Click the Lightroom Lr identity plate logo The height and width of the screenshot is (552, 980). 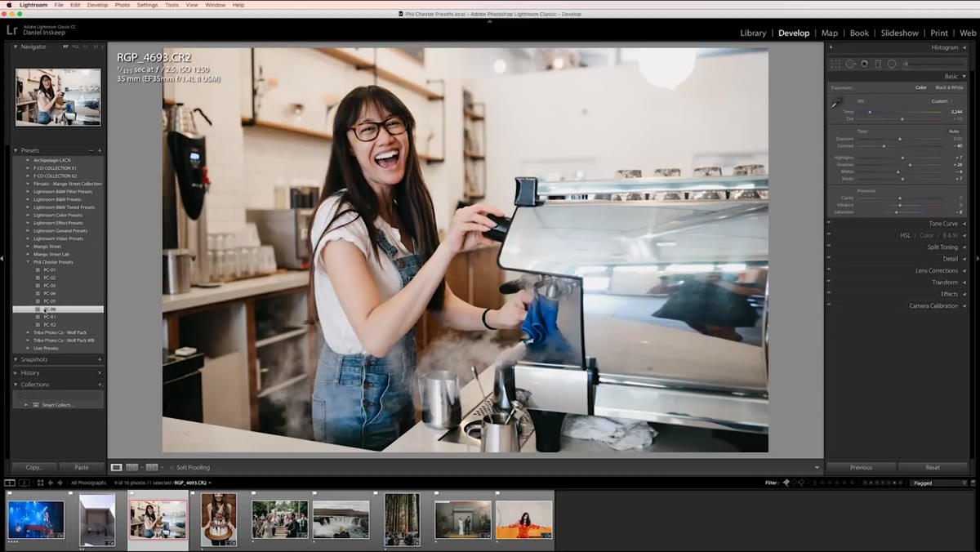12,29
